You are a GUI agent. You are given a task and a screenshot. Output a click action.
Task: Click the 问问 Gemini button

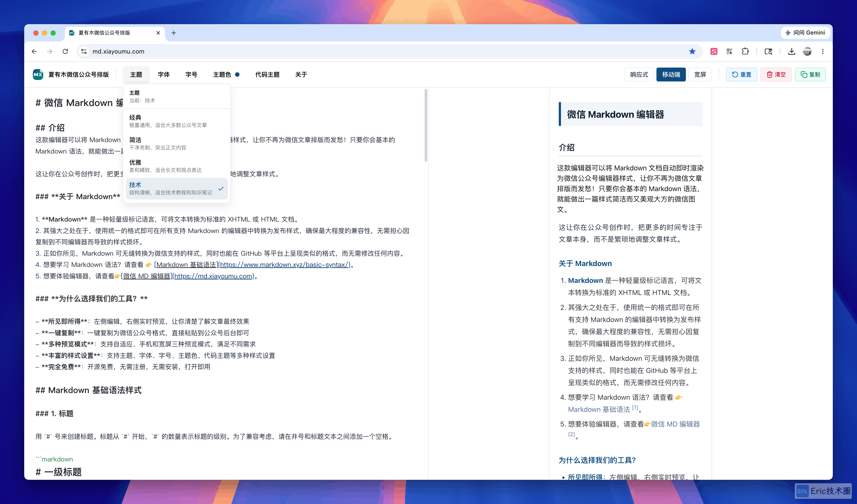805,33
